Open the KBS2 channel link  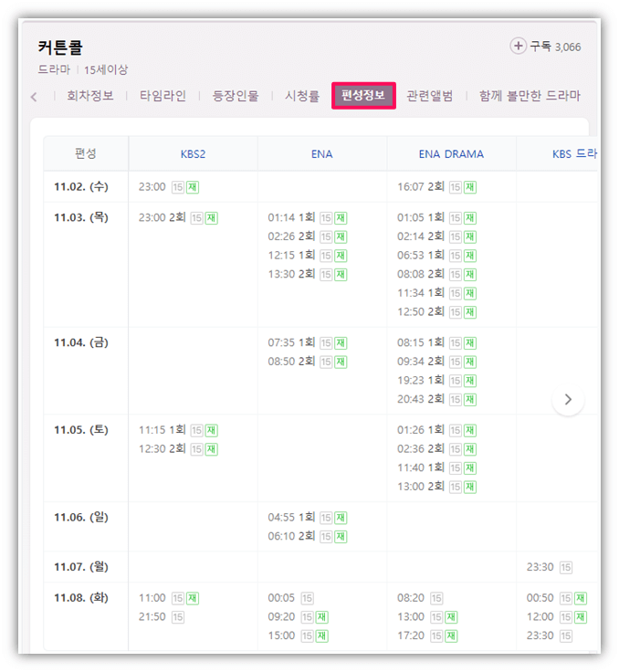(193, 154)
